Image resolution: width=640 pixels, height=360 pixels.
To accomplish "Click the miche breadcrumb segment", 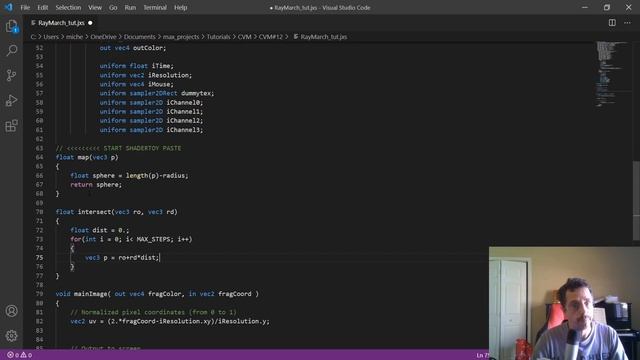I will pyautogui.click(x=74, y=37).
